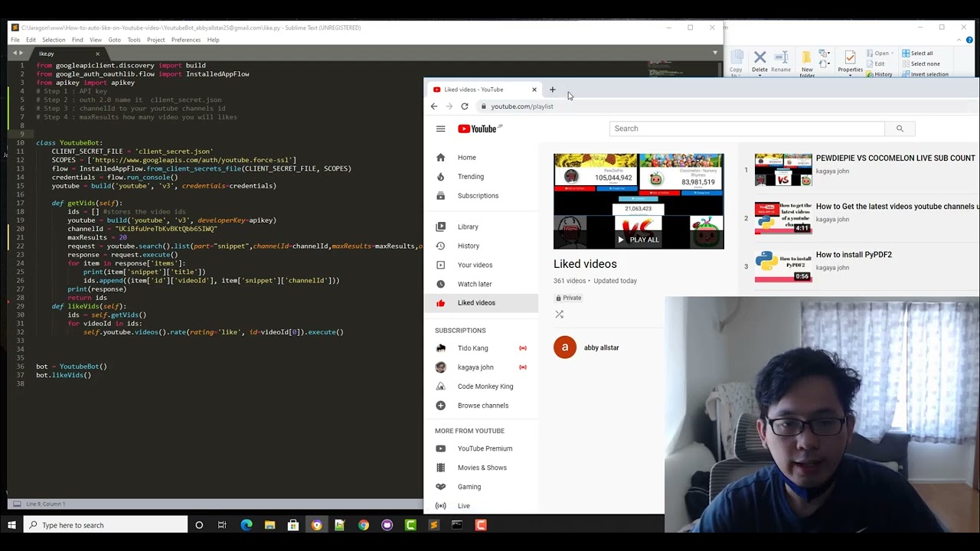Viewport: 980px width, 551px height.
Task: Reload the YouTube page
Action: click(x=465, y=106)
